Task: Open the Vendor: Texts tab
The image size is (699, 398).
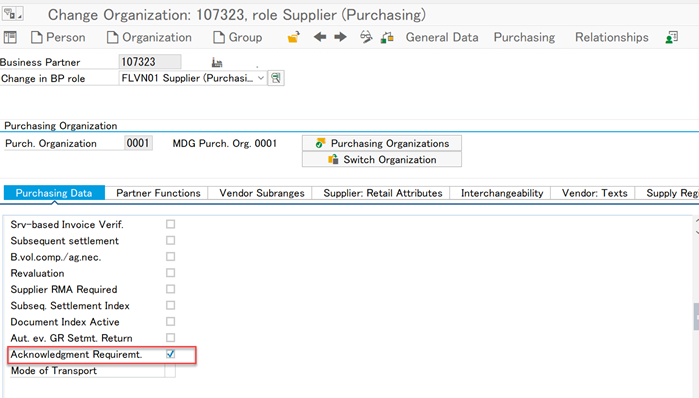Action: click(x=594, y=193)
